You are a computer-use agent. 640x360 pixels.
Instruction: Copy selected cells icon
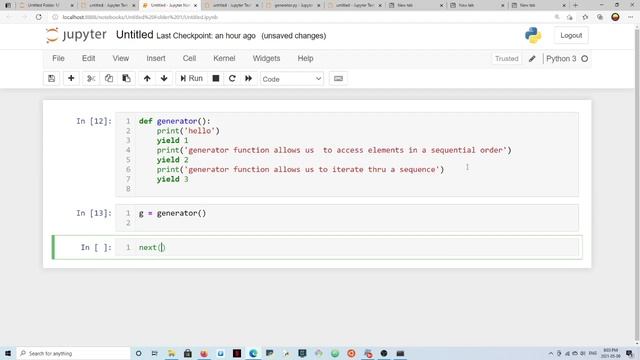(109, 78)
